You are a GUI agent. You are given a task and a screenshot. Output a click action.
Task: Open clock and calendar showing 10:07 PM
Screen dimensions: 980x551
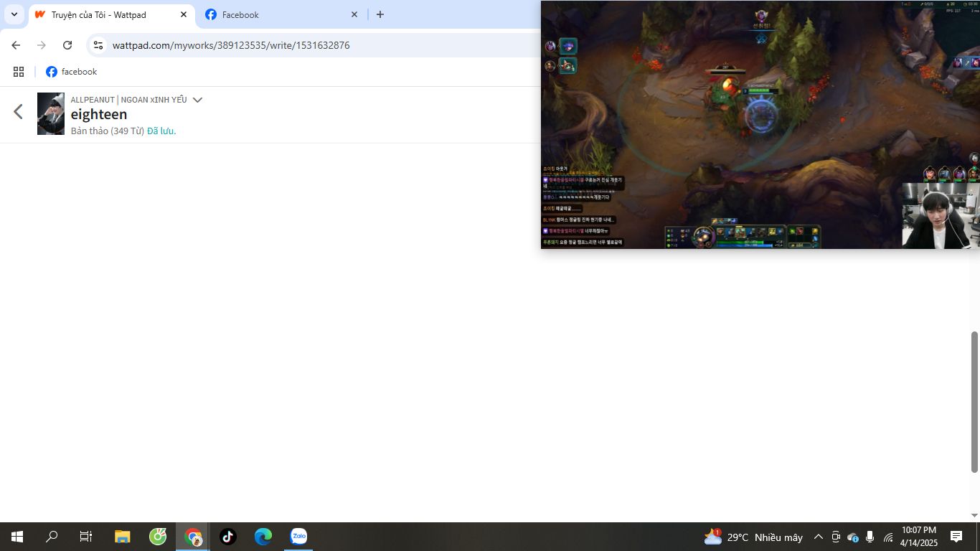pos(919,537)
